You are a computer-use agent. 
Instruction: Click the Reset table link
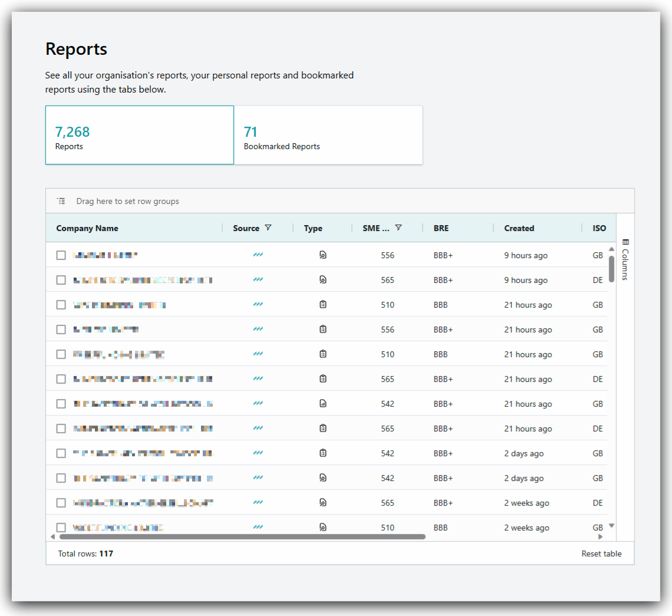coord(601,554)
